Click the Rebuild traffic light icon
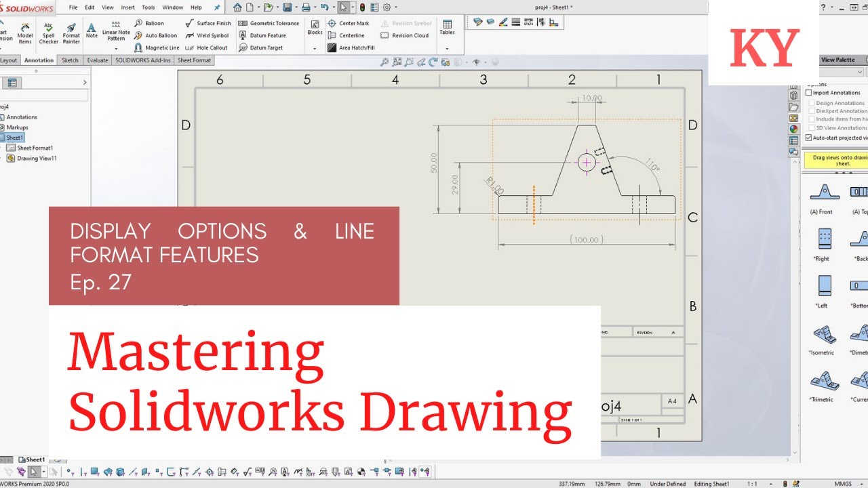The width and height of the screenshot is (868, 488). click(362, 7)
